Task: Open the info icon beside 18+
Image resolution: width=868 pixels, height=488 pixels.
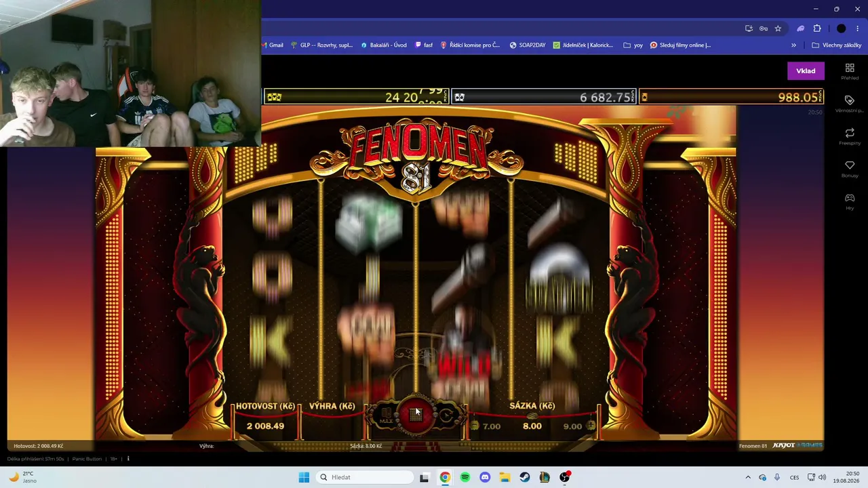Action: click(x=128, y=459)
